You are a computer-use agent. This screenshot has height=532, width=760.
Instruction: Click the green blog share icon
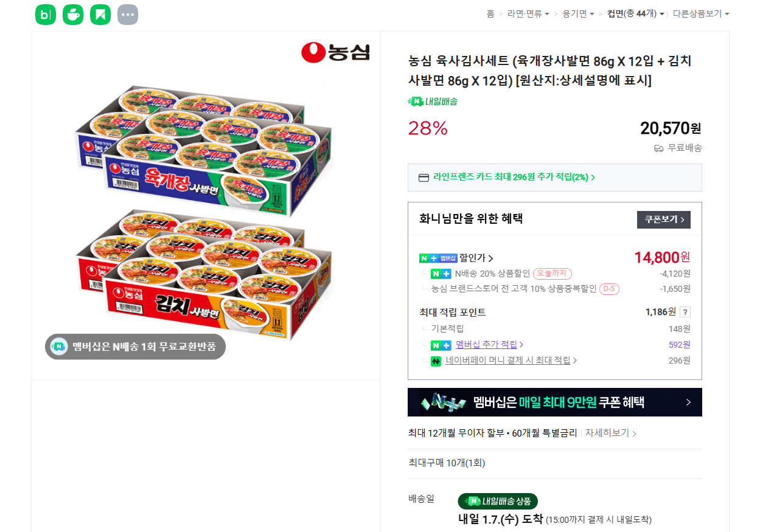pos(45,15)
